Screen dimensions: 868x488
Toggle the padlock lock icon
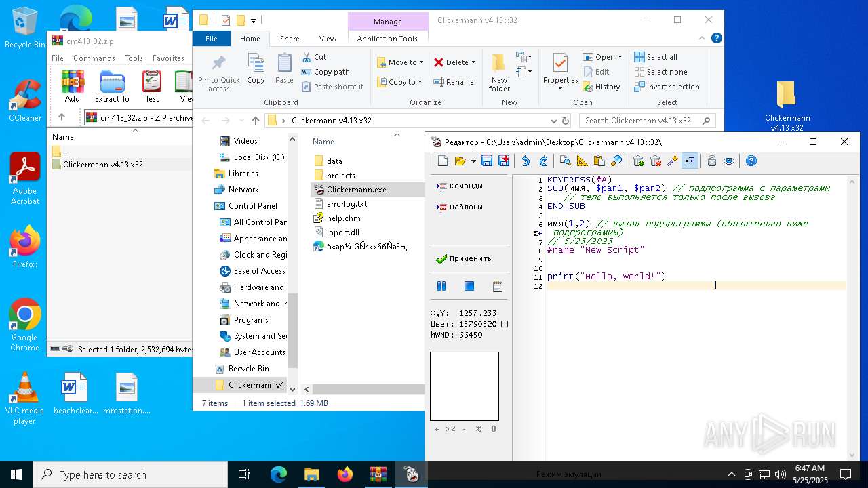click(711, 161)
